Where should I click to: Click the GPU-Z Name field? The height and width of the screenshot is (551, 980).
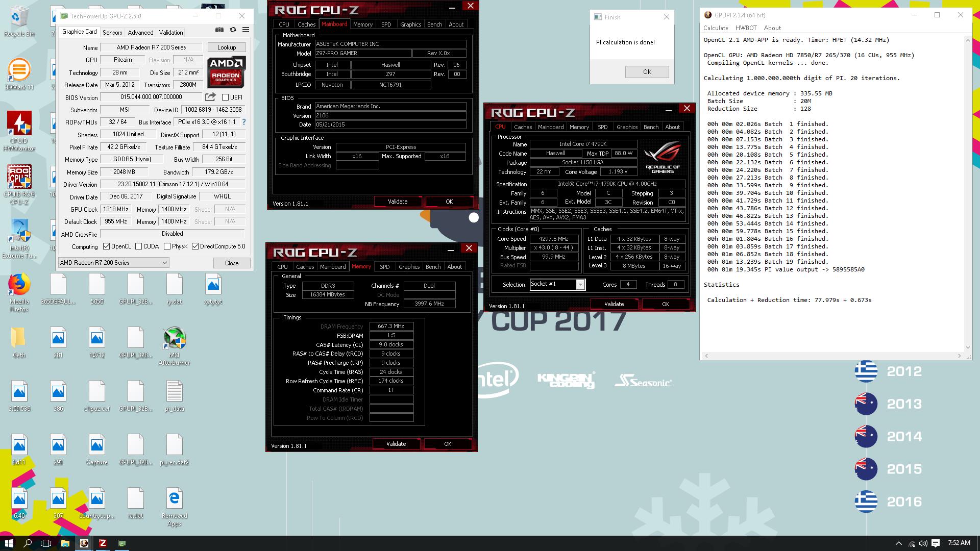click(x=151, y=47)
